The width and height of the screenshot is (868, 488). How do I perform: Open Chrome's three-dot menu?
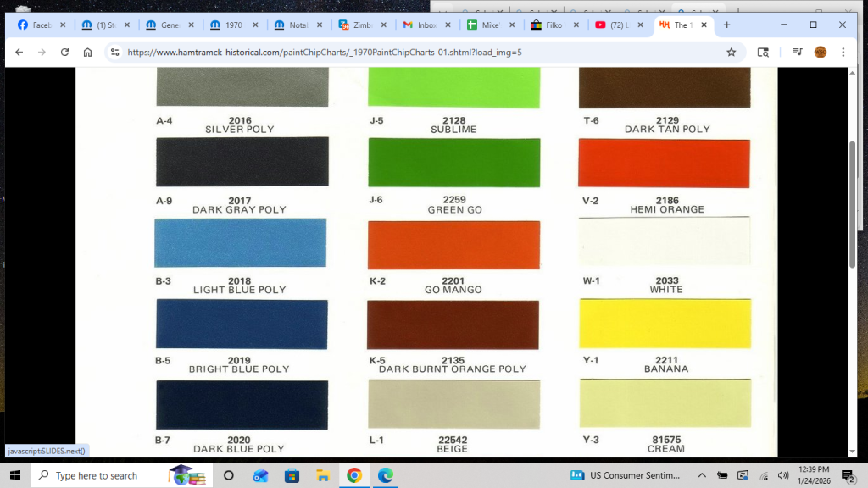click(x=843, y=52)
